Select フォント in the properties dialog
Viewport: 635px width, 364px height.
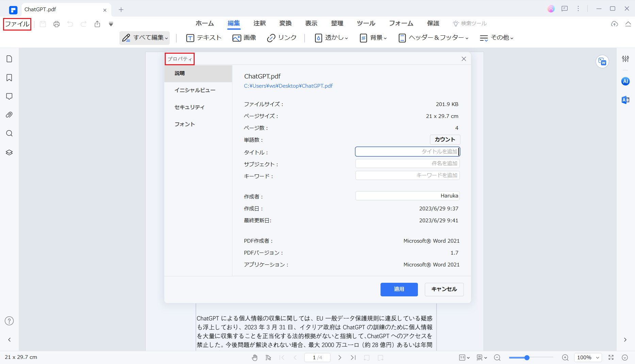(198, 124)
